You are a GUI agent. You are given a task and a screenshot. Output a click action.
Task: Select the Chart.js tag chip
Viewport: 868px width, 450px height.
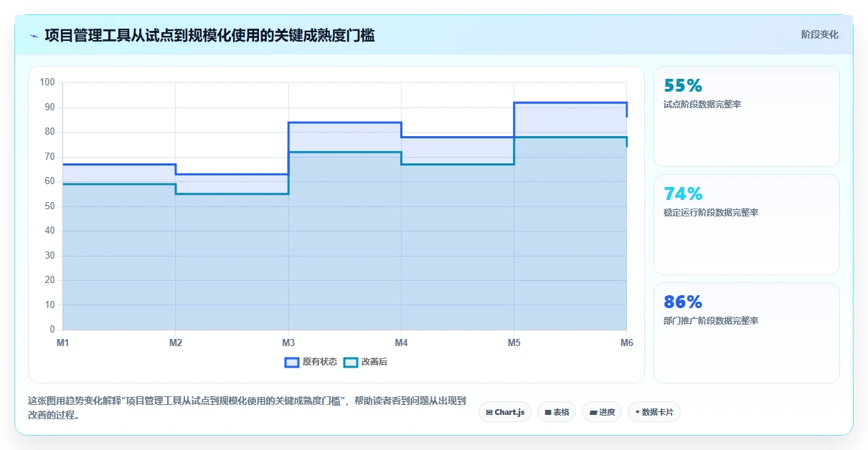(505, 412)
